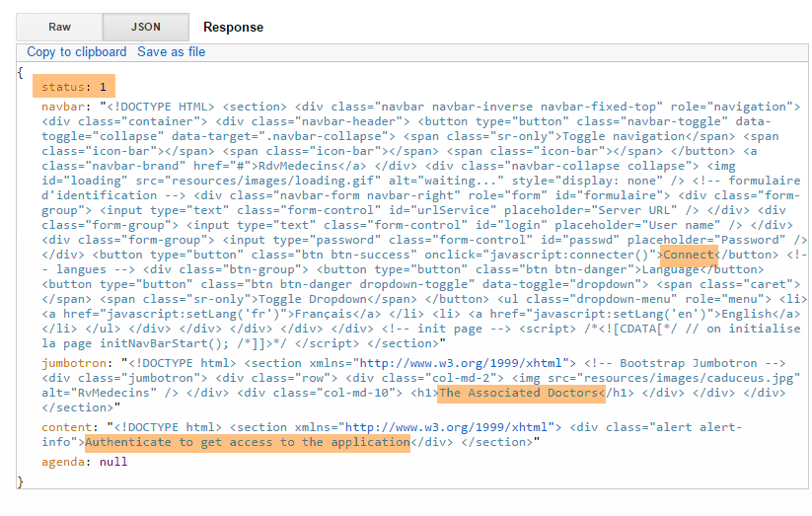Click the jumbotron key in JSON
Viewport: 812px width, 516px height.
click(75, 362)
